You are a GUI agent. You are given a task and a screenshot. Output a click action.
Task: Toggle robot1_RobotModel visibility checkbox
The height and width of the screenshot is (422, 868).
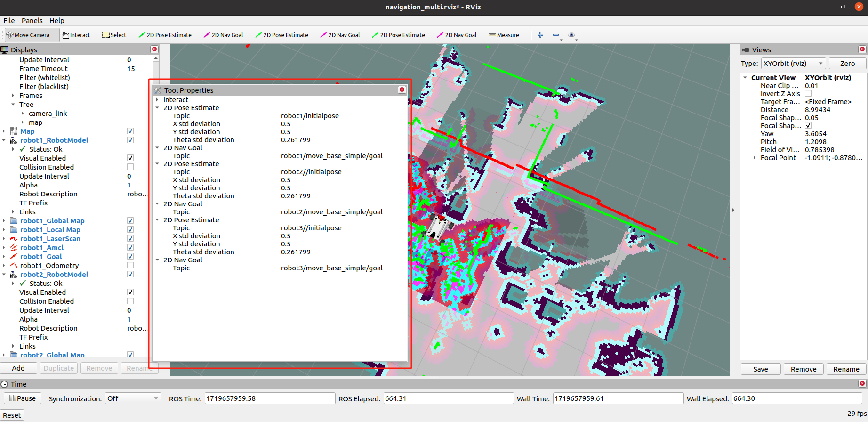click(x=130, y=140)
